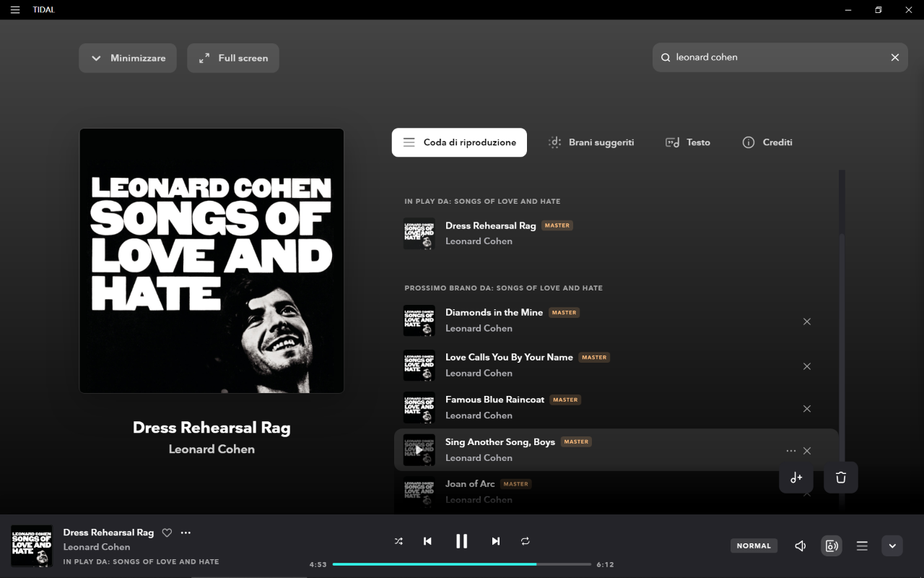Click the search magnifier icon
924x578 pixels.
click(x=666, y=57)
